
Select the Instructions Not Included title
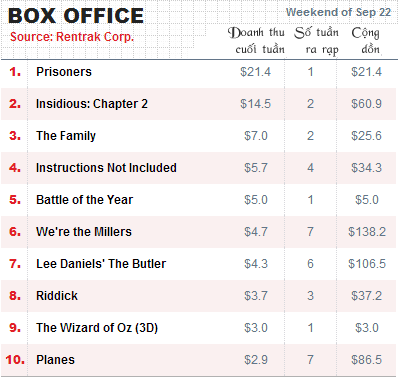coord(106,168)
